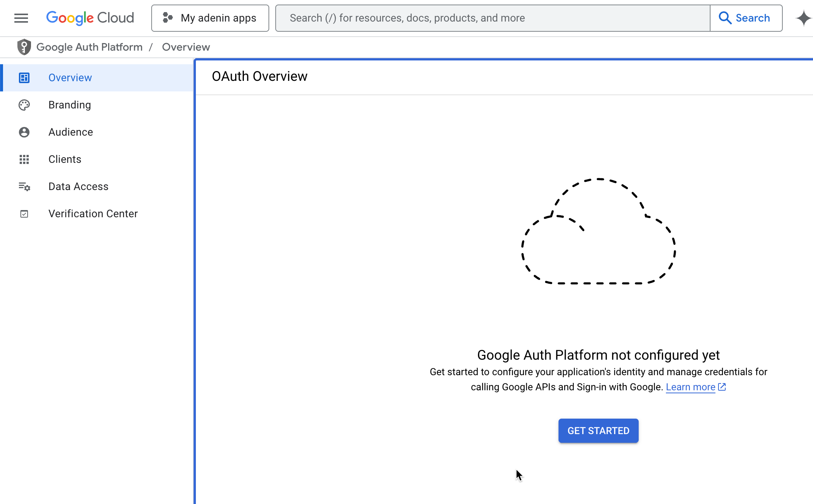The image size is (813, 504).
Task: Click the Clients grid icon
Action: tap(24, 159)
